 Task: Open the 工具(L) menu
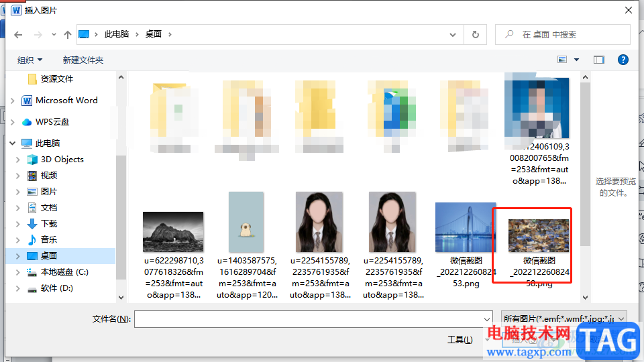tap(460, 339)
